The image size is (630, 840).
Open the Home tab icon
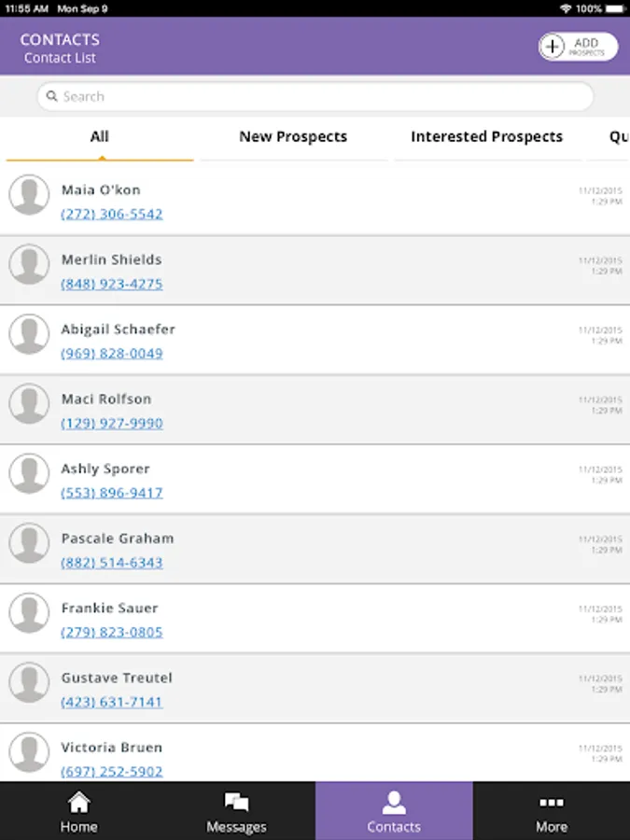point(78,803)
